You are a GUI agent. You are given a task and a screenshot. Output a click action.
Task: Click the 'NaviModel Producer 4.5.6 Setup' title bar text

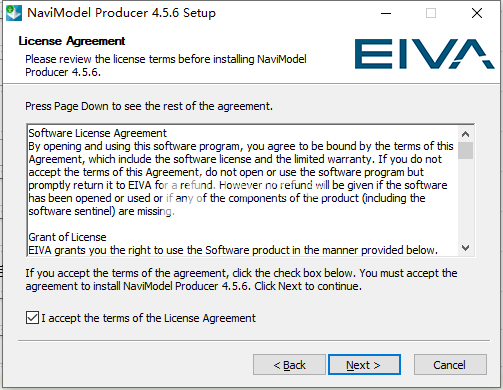pyautogui.click(x=121, y=13)
